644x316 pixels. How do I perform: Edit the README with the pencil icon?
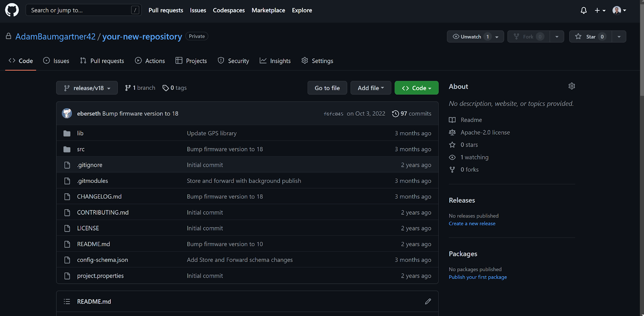click(x=428, y=301)
